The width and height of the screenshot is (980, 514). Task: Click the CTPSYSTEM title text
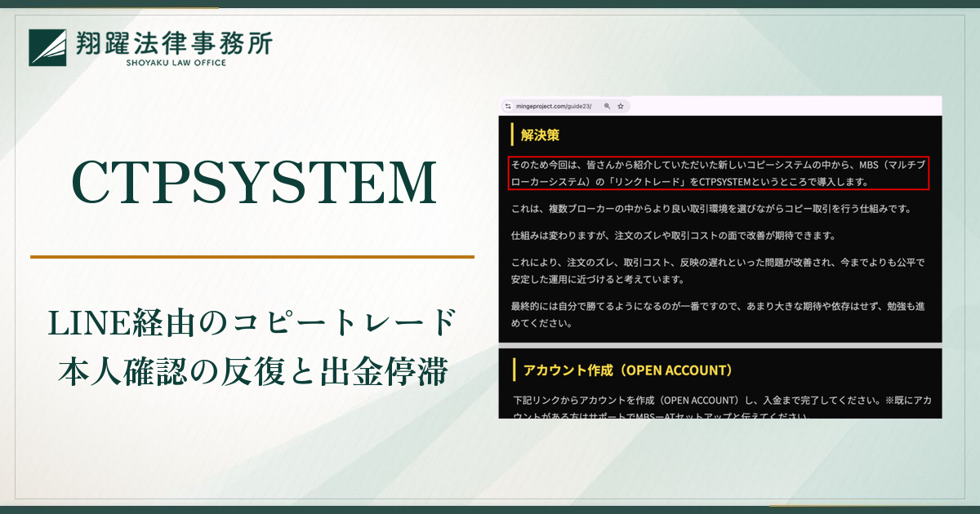[254, 182]
